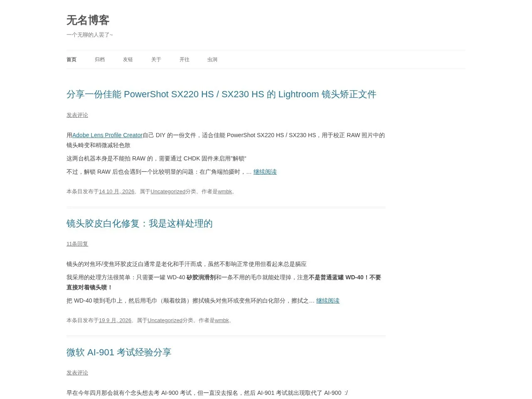
Task: Open the 关于 menu item
Action: (x=156, y=59)
